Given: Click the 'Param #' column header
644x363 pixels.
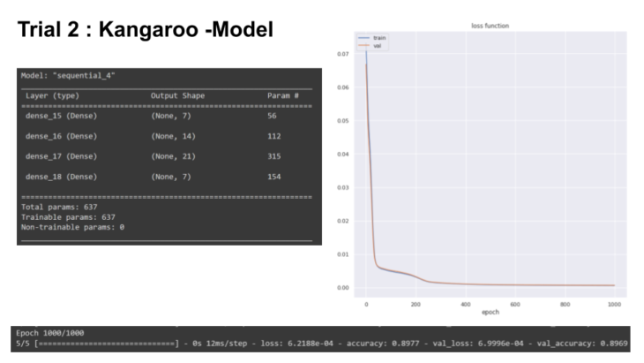Looking at the screenshot, I should [x=284, y=95].
